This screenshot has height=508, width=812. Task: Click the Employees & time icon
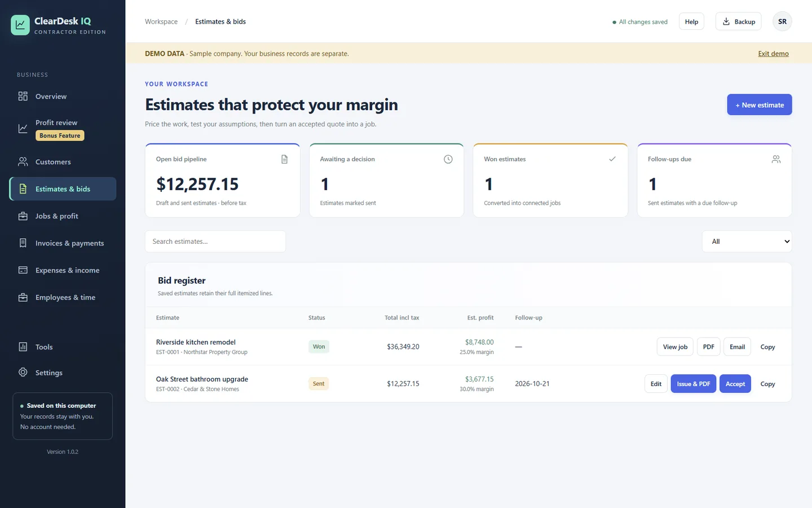23,297
